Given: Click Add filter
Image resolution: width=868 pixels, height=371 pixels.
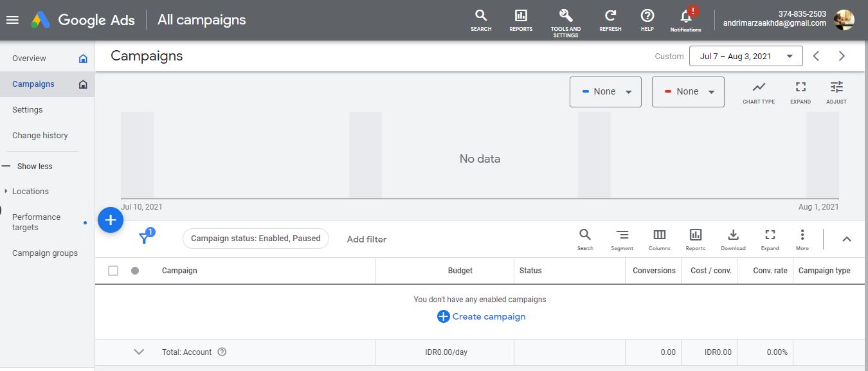Looking at the screenshot, I should [366, 239].
